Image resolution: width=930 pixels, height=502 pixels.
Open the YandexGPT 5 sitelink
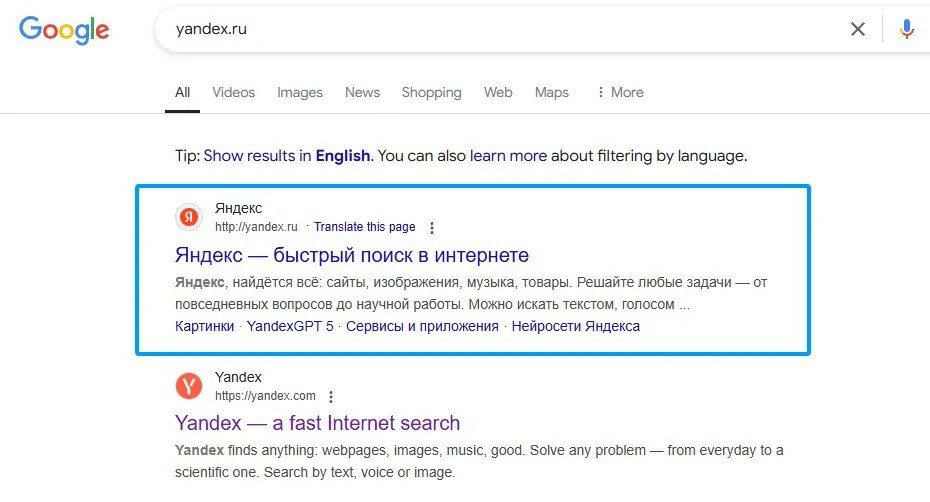290,326
